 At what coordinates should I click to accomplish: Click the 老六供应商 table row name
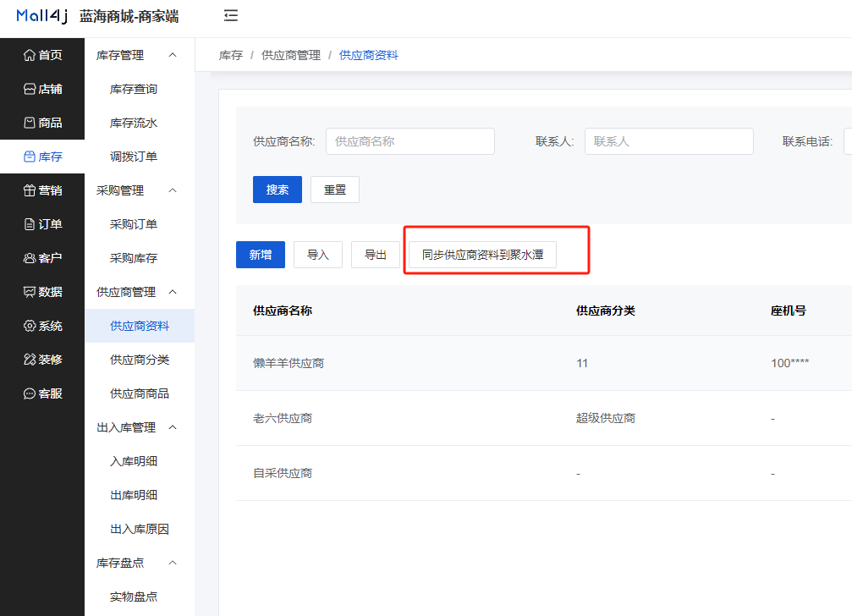[283, 418]
